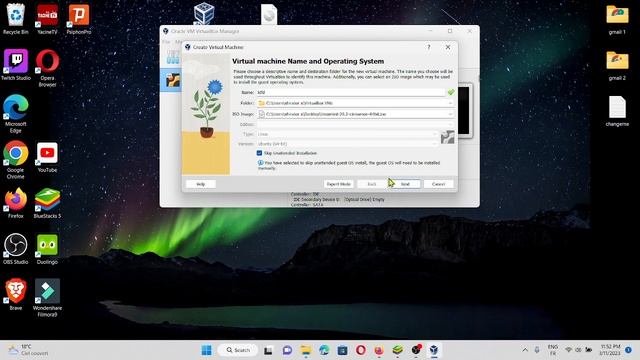Launch Twitch Studio shortcut
The image size is (640, 360).
tap(16, 64)
